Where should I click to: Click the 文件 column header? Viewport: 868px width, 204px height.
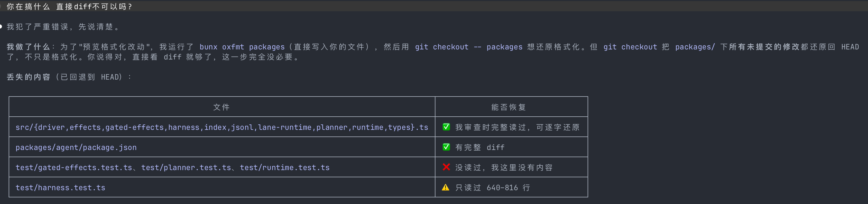[221, 107]
